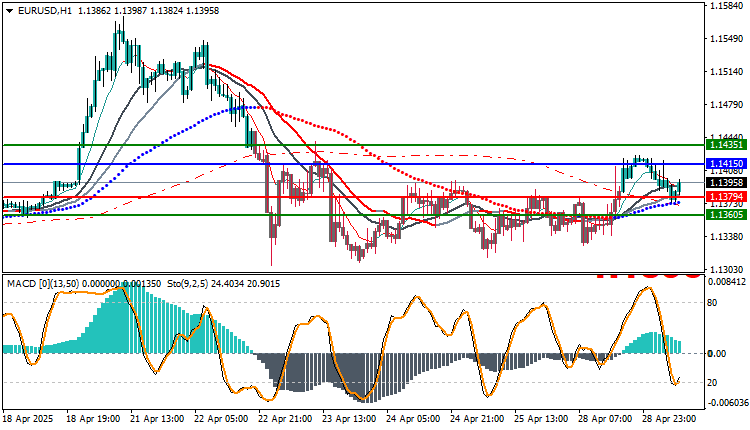This screenshot has width=750, height=430.
Task: Click the 21 Apr 13:00 time label
Action: 157,419
